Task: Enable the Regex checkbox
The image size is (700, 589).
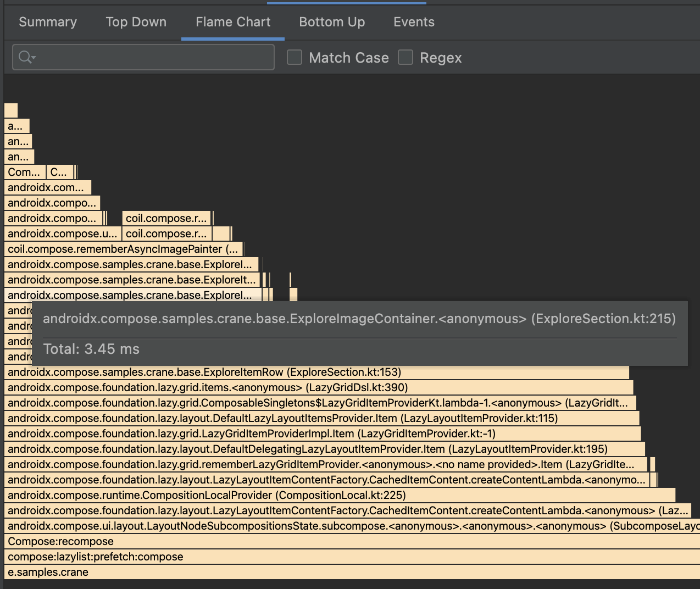Action: 405,57
